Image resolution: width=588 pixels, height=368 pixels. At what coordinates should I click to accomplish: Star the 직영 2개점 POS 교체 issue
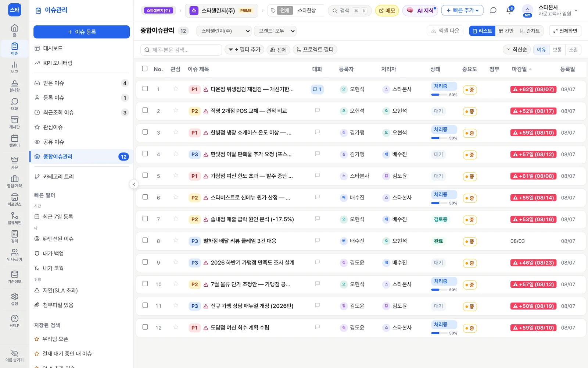tap(176, 110)
